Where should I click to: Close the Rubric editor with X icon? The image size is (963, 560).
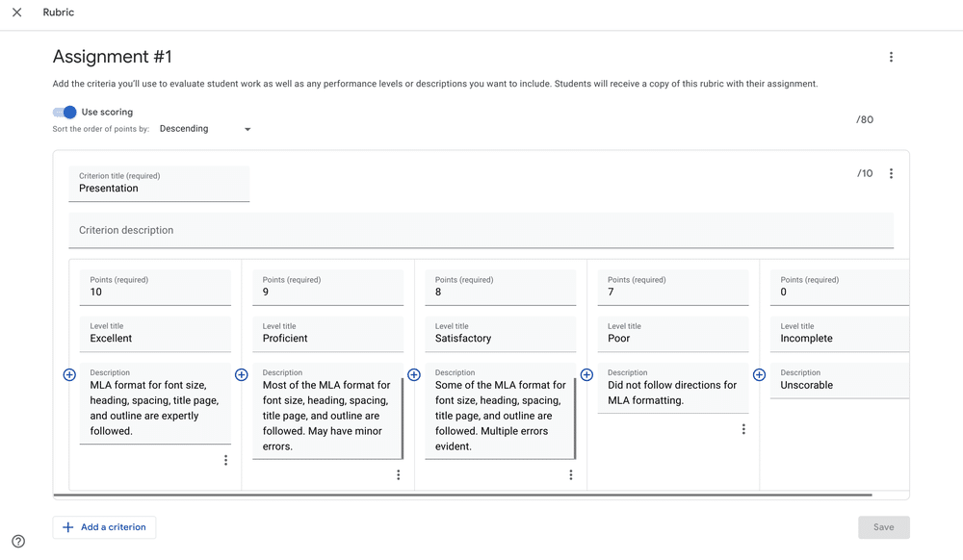17,13
